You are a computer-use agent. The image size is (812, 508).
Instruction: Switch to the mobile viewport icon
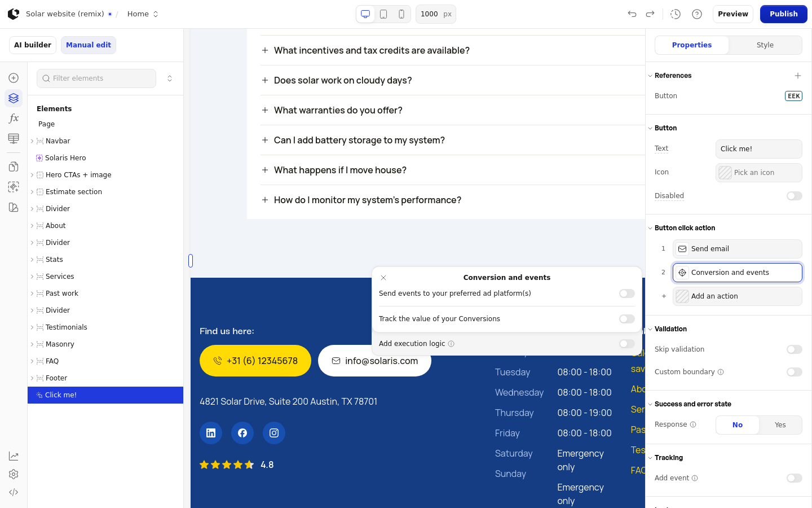click(401, 14)
